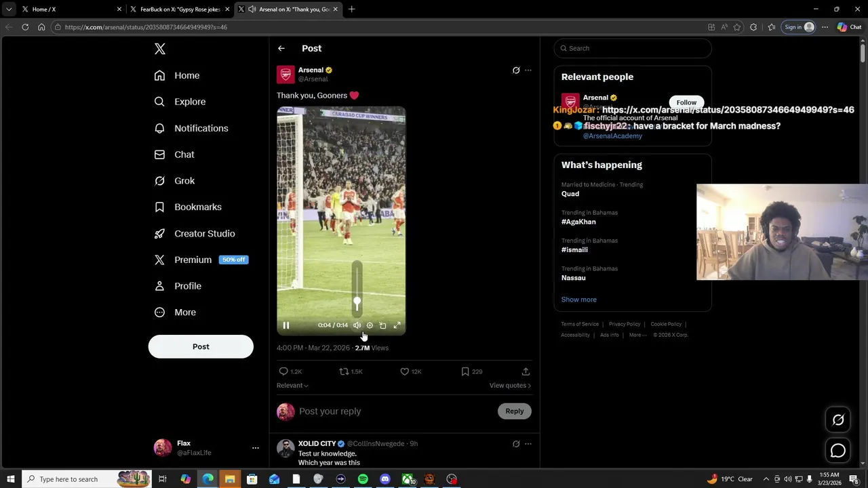The height and width of the screenshot is (488, 868).
Task: Click the Arsenal avatar on the post
Action: 285,74
